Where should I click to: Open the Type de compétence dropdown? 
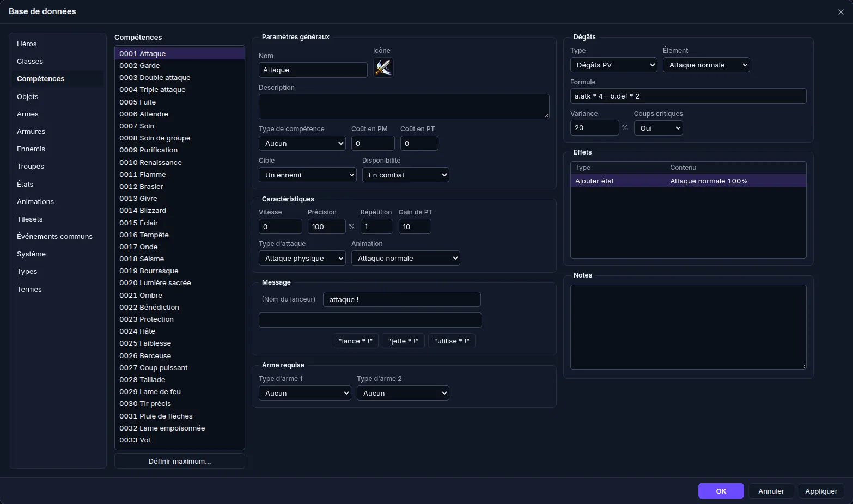302,143
